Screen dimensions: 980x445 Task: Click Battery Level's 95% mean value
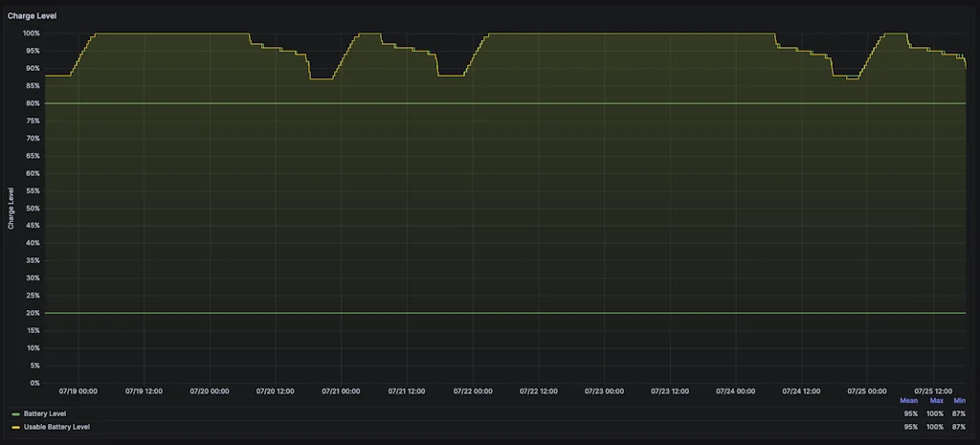pos(910,413)
